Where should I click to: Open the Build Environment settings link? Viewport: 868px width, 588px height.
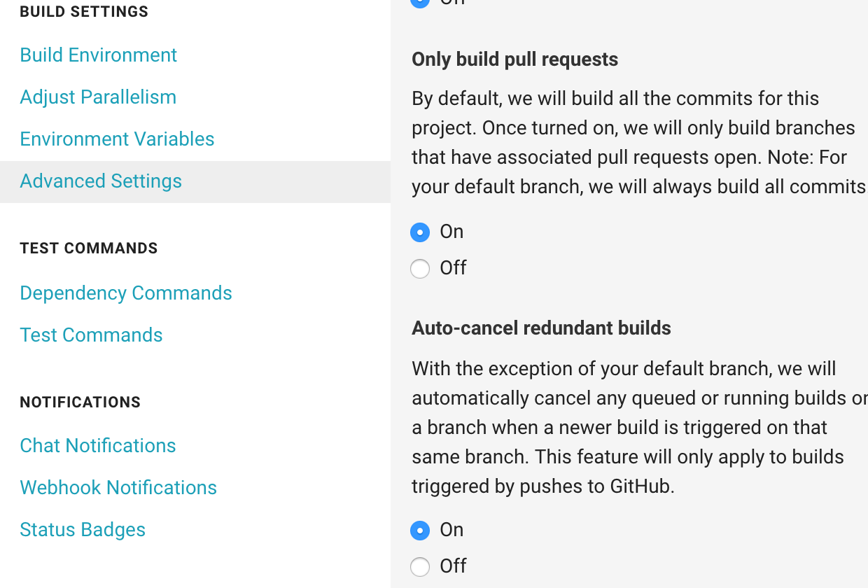click(x=98, y=55)
